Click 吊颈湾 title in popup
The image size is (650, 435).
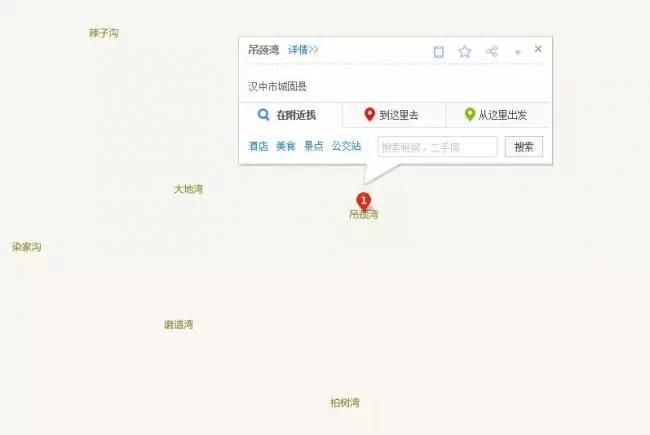tap(264, 50)
